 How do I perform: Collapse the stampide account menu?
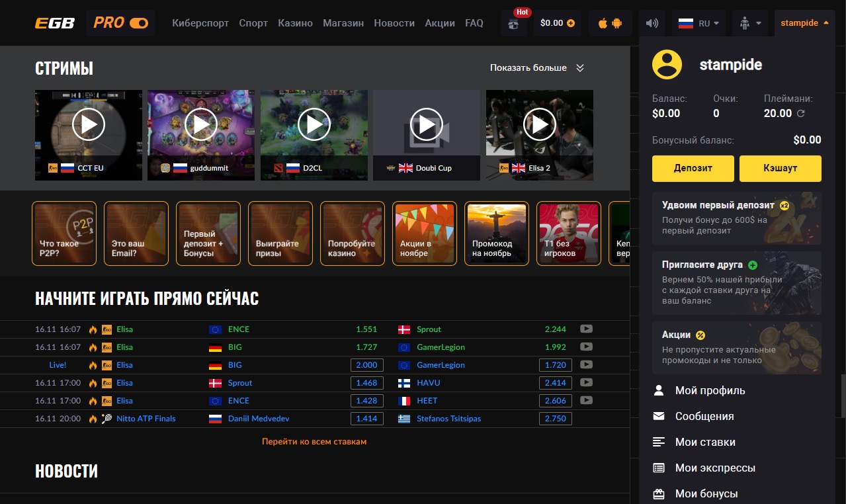point(804,23)
